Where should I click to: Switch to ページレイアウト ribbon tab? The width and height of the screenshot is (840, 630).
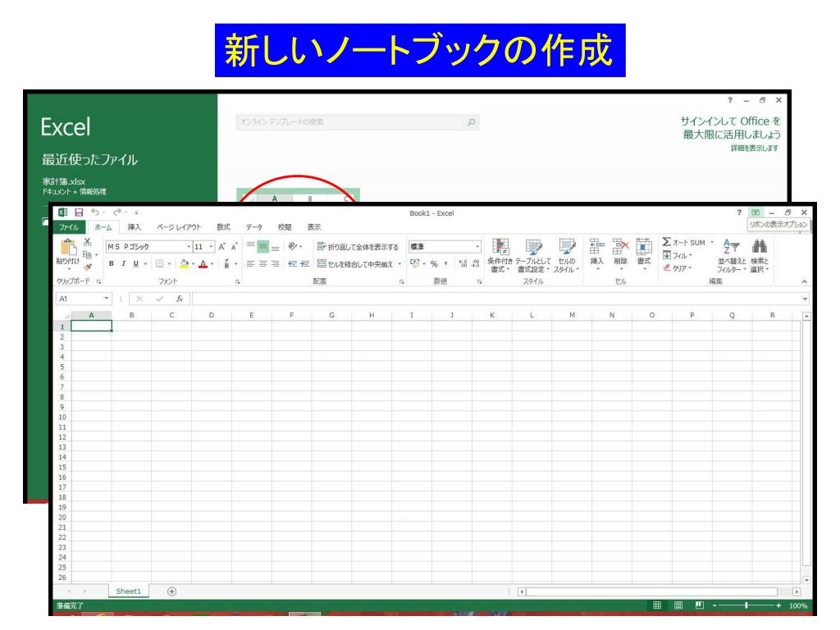[x=179, y=227]
